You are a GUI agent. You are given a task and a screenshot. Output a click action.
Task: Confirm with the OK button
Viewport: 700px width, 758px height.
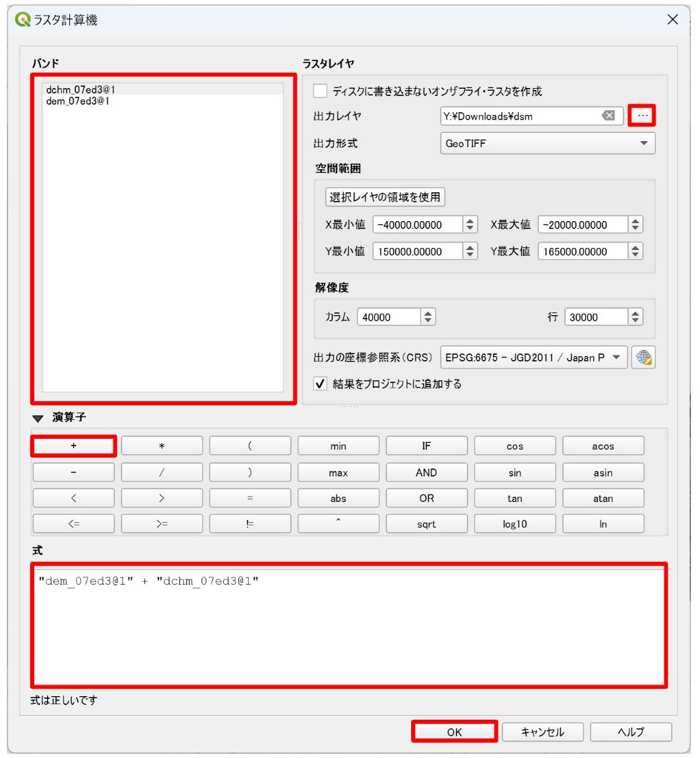click(x=454, y=731)
